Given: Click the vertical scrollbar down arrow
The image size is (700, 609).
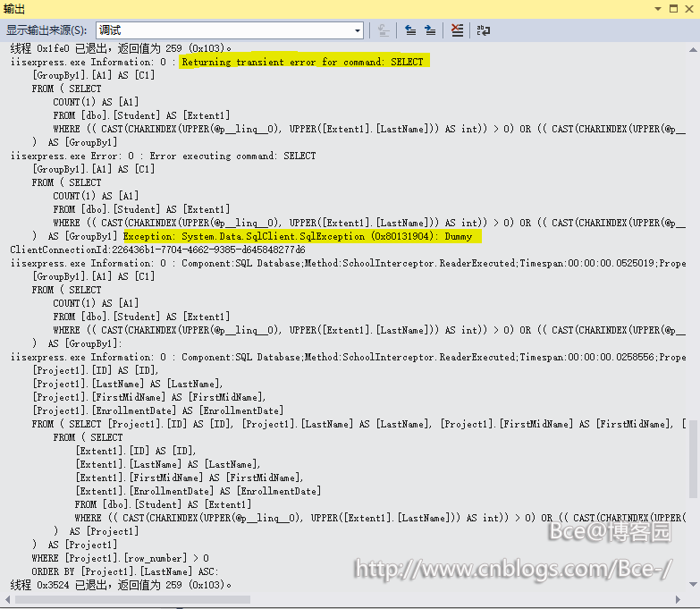Looking at the screenshot, I should (693, 585).
